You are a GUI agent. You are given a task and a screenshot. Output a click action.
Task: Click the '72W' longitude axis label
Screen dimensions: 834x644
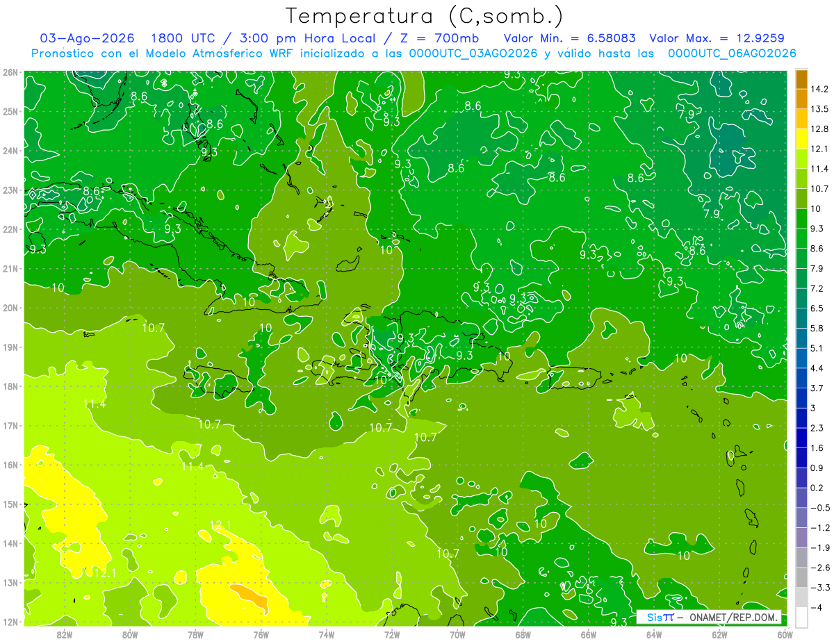392,634
